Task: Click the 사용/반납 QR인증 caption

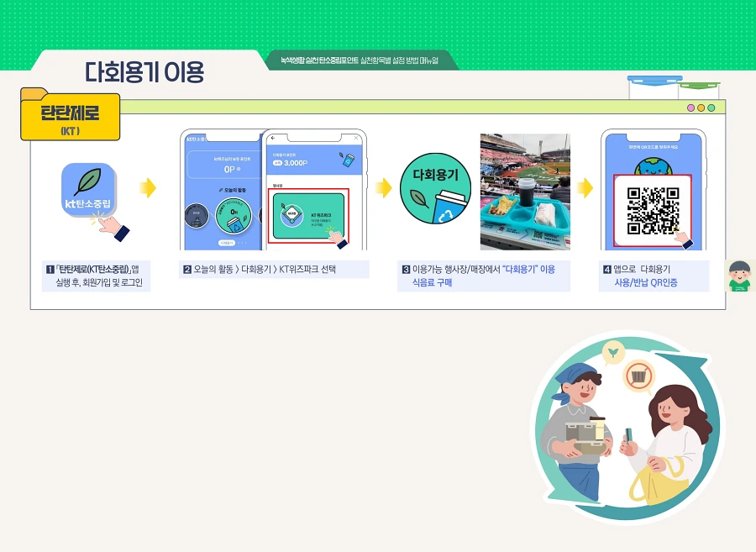Action: pos(646,283)
